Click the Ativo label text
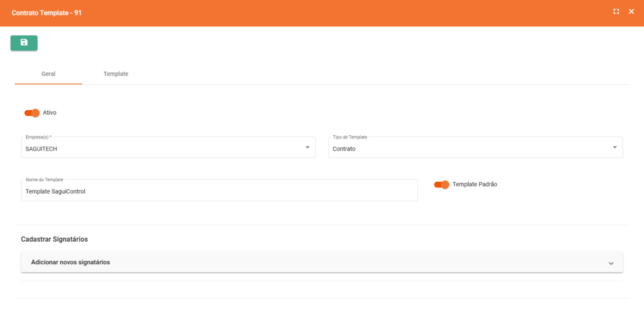Viewport: 644px width, 309px height. pyautogui.click(x=50, y=113)
